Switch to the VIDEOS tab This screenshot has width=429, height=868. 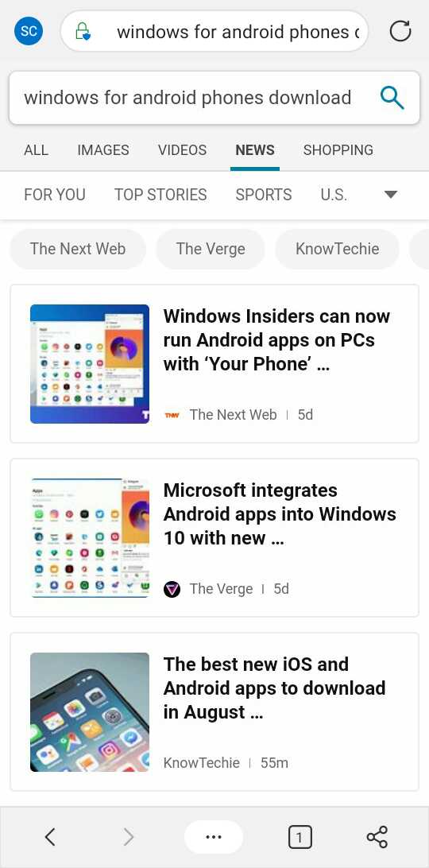pos(182,150)
